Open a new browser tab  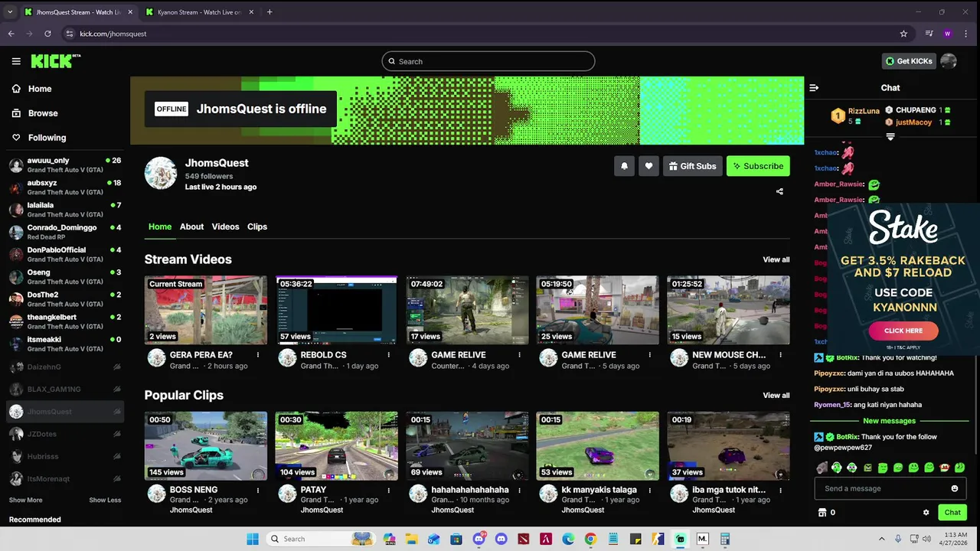pyautogui.click(x=269, y=12)
